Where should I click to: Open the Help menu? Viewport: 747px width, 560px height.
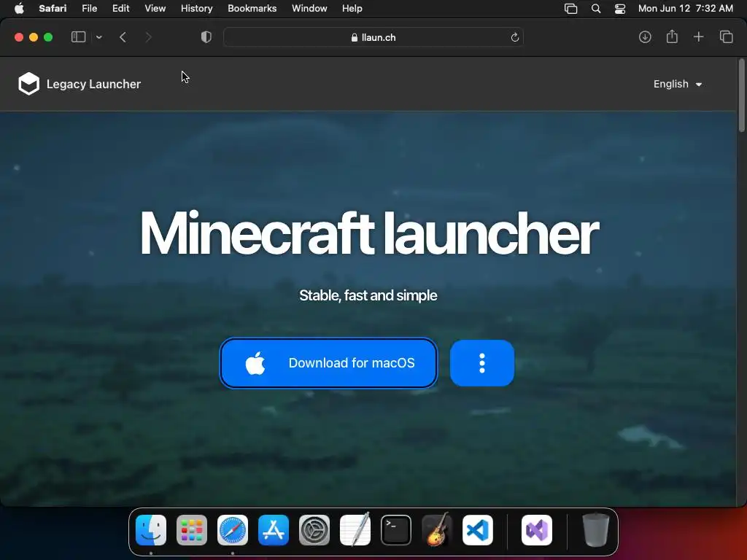(352, 8)
